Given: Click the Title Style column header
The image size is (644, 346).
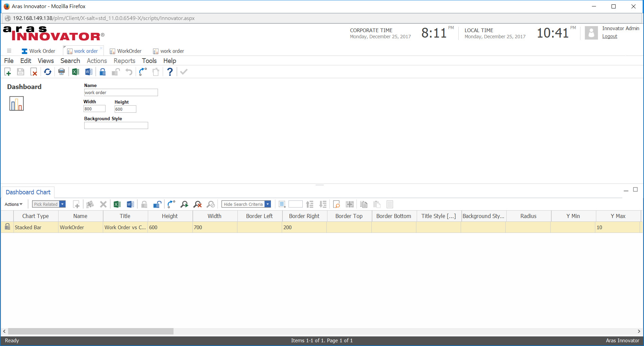Looking at the screenshot, I should pyautogui.click(x=438, y=216).
